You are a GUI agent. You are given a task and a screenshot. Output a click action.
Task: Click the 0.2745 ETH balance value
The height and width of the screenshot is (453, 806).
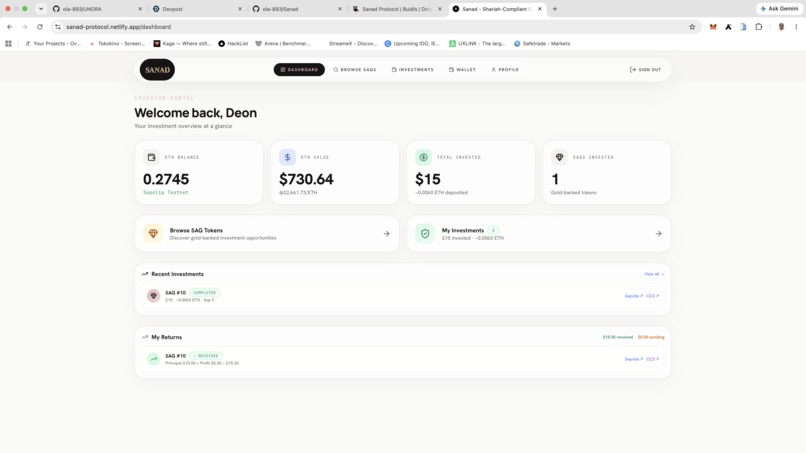pos(166,179)
